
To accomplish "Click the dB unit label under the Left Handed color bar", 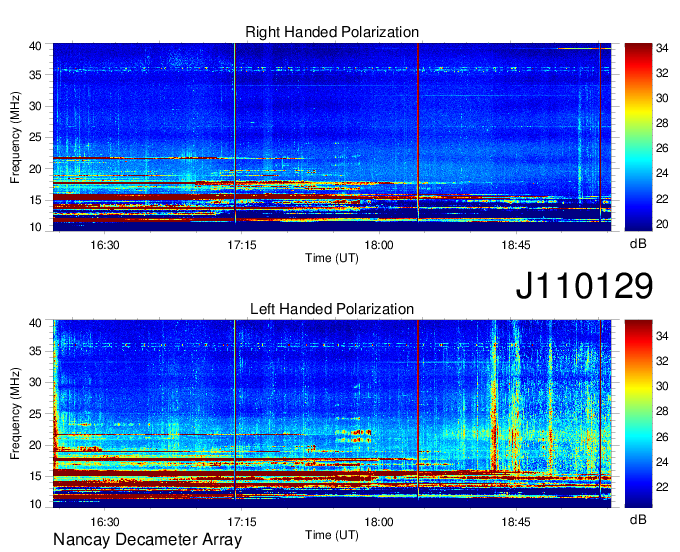I will point(638,519).
